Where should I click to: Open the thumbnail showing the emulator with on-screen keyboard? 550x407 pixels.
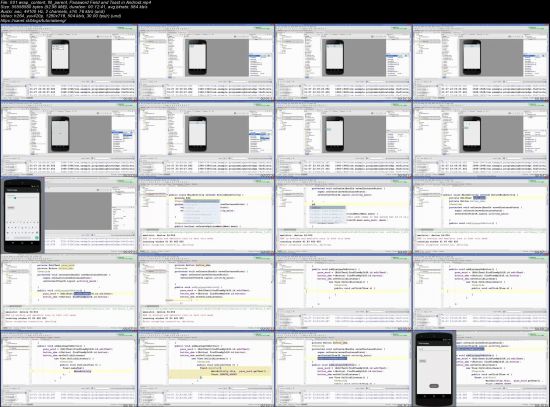[x=69, y=215]
